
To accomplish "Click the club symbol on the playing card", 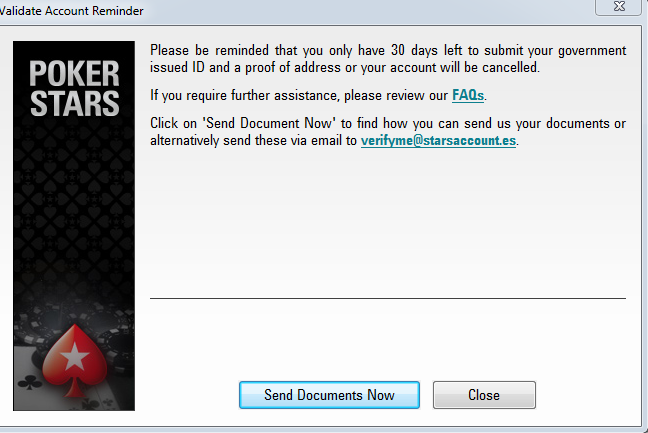I will coord(30,382).
